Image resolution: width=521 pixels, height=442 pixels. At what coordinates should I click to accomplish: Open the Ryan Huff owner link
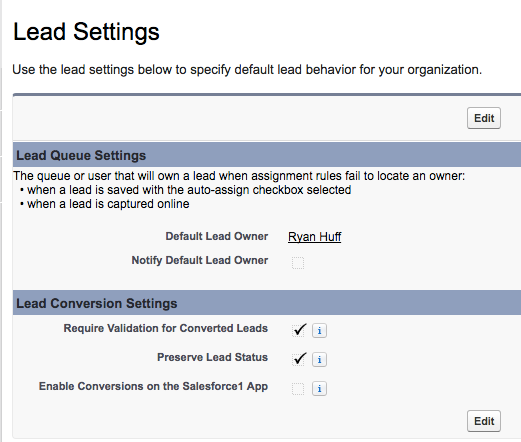coord(314,237)
